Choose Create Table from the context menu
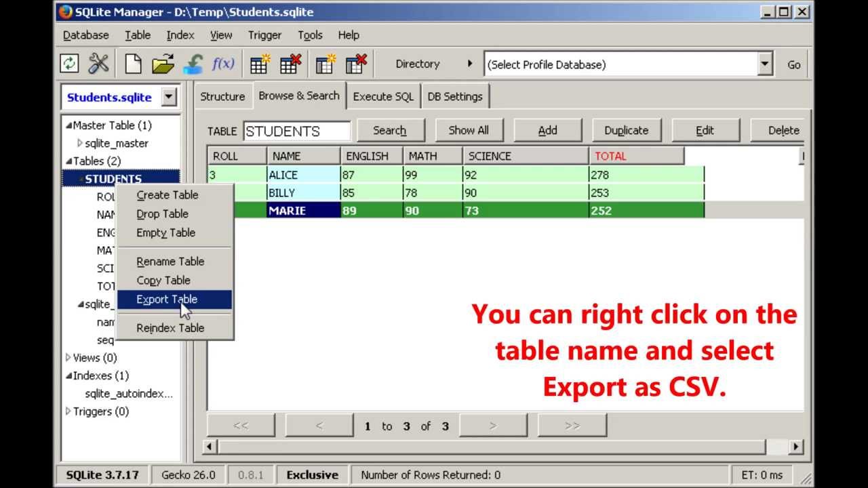 click(x=175, y=195)
